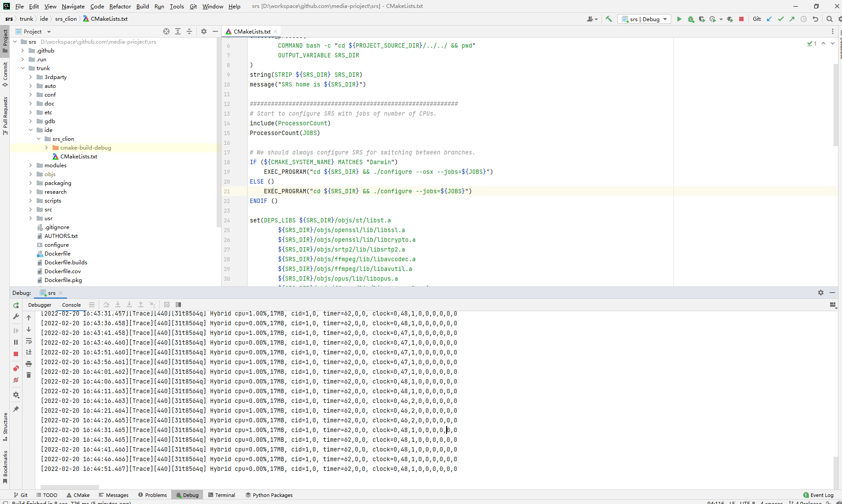Hide the Project tool window
Image resolution: width=842 pixels, height=504 pixels.
pyautogui.click(x=215, y=31)
